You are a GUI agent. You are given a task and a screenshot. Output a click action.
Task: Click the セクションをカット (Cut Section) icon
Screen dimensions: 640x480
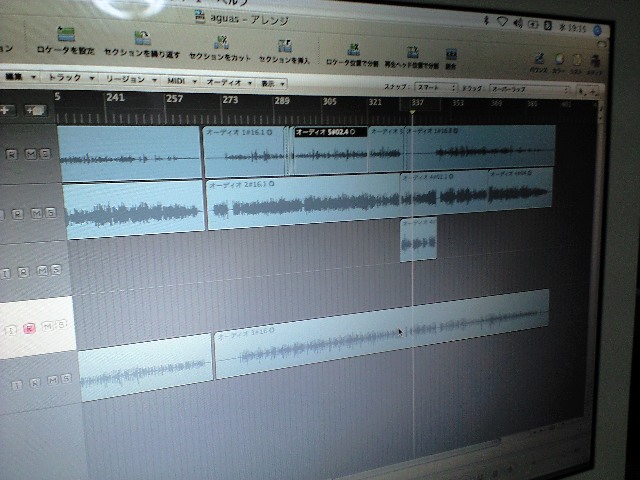pyautogui.click(x=221, y=41)
